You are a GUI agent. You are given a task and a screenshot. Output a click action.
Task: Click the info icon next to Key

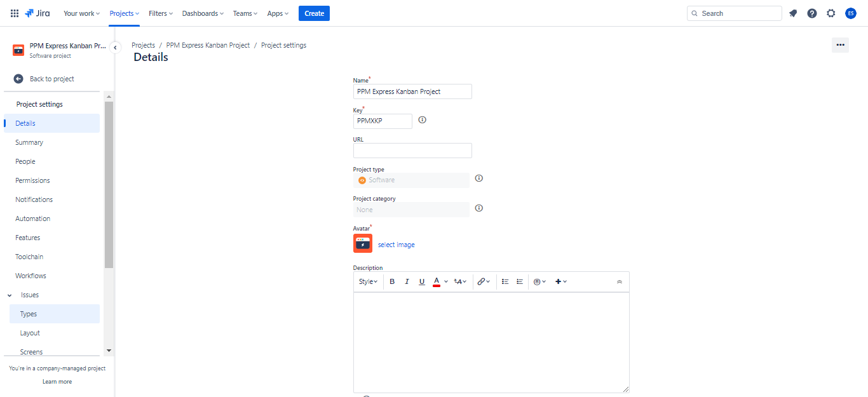point(422,119)
